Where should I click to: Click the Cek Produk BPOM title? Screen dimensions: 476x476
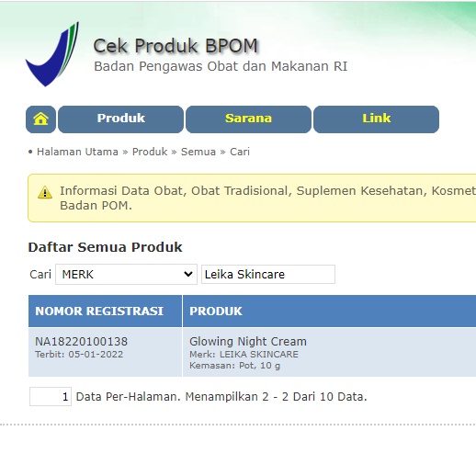click(176, 46)
